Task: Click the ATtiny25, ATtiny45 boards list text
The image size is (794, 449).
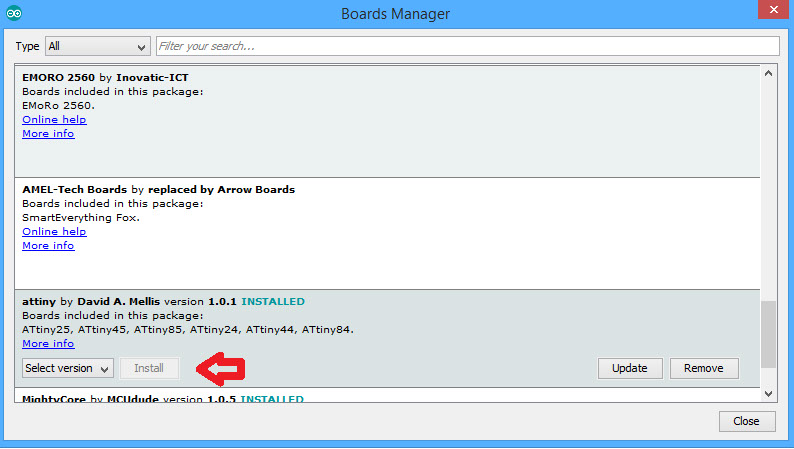Action: (x=188, y=330)
